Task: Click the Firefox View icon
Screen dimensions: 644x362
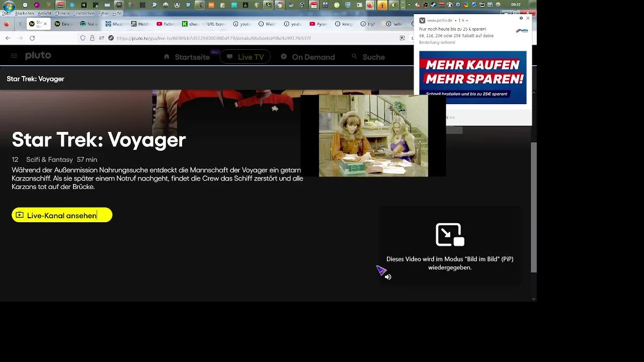Action: [x=6, y=24]
